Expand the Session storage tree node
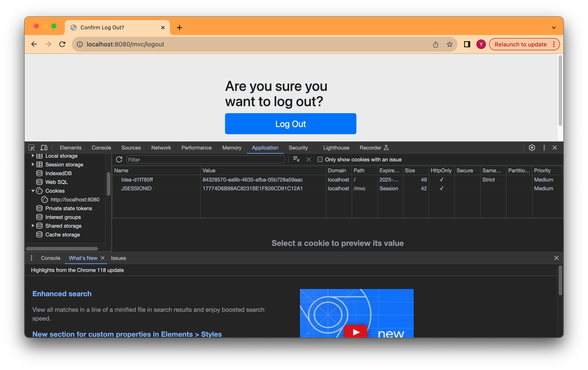The width and height of the screenshot is (588, 370). click(33, 164)
